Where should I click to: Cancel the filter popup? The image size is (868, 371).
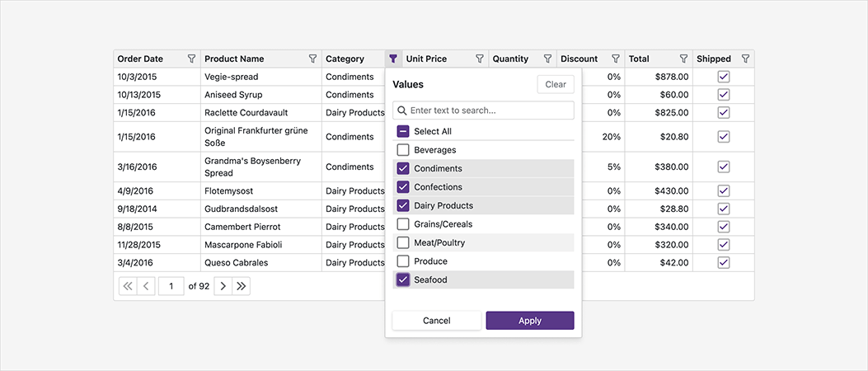436,321
